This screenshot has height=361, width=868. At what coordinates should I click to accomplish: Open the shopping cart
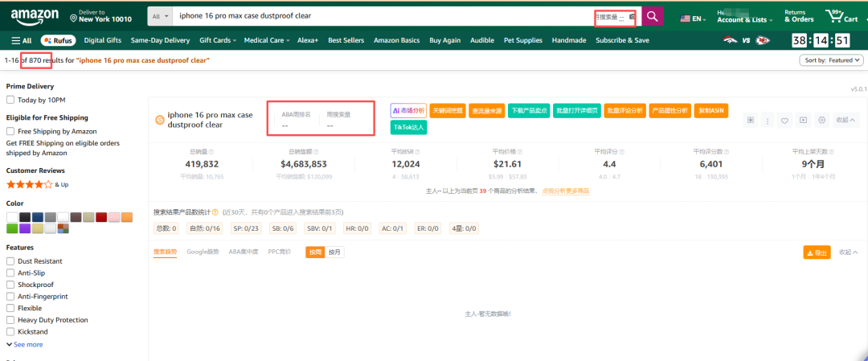[841, 16]
